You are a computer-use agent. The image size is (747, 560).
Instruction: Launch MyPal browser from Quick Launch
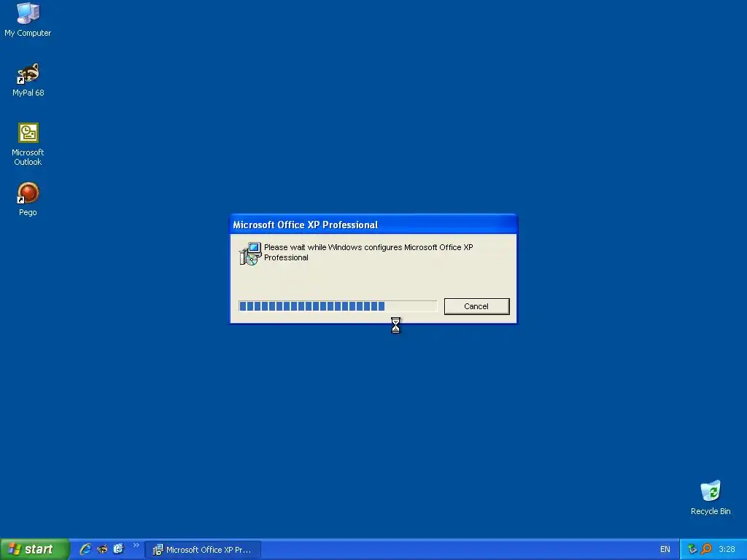[102, 549]
